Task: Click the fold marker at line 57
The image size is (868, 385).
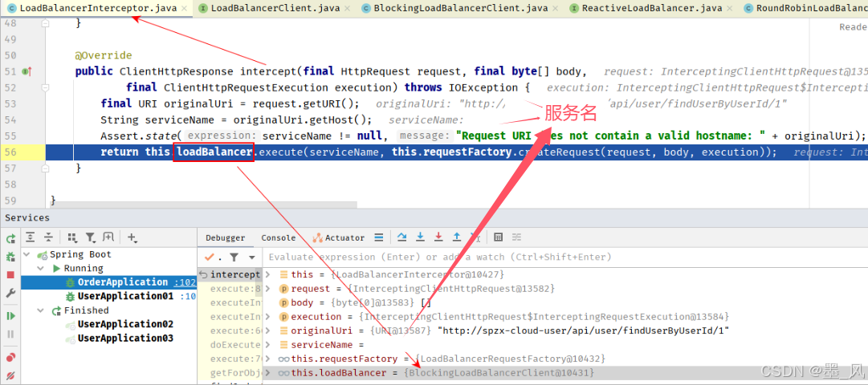Action: pyautogui.click(x=44, y=167)
